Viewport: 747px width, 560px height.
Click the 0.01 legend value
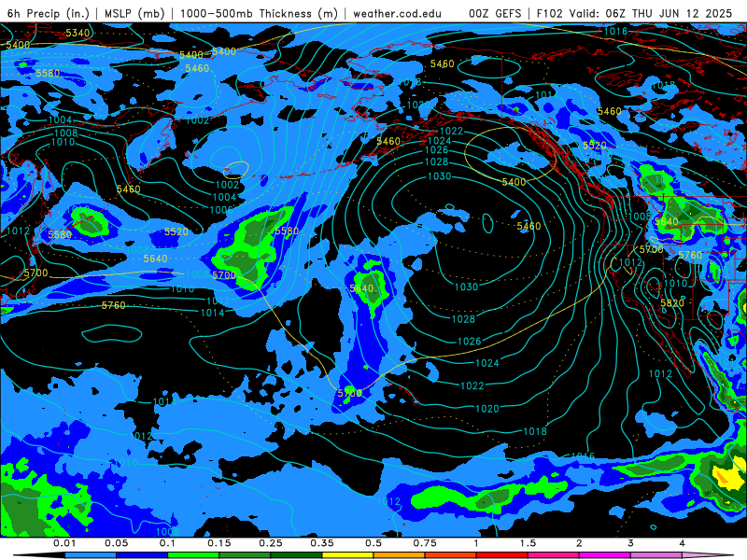(x=64, y=543)
